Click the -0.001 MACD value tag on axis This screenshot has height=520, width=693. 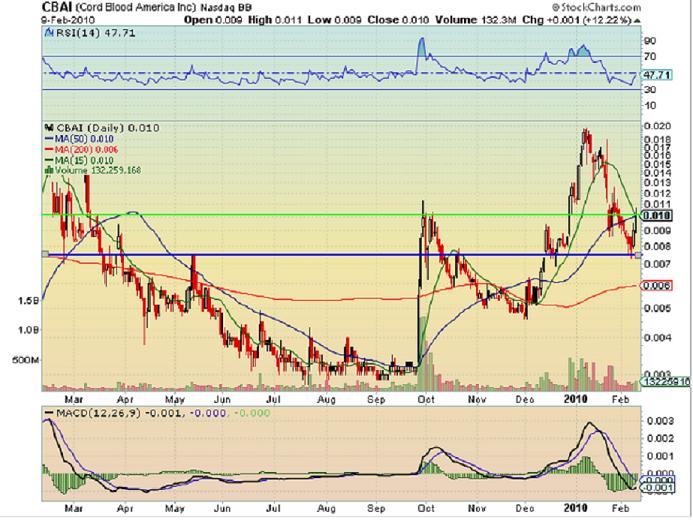pos(657,488)
